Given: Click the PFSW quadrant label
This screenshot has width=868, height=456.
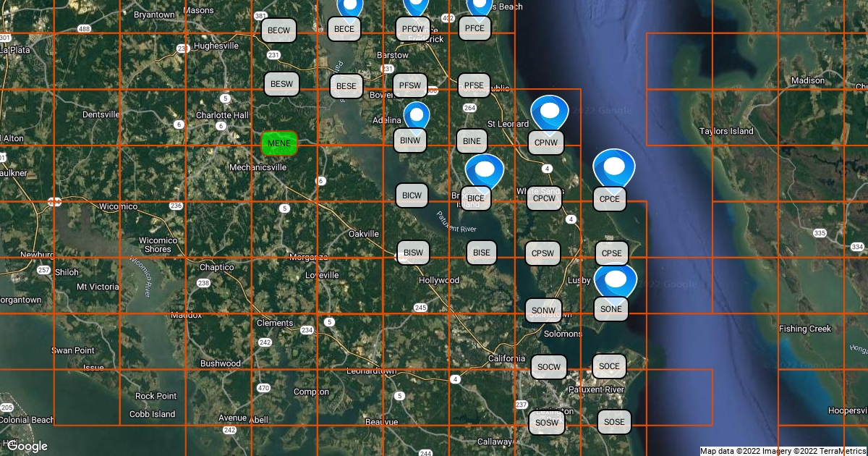Looking at the screenshot, I should coord(410,85).
